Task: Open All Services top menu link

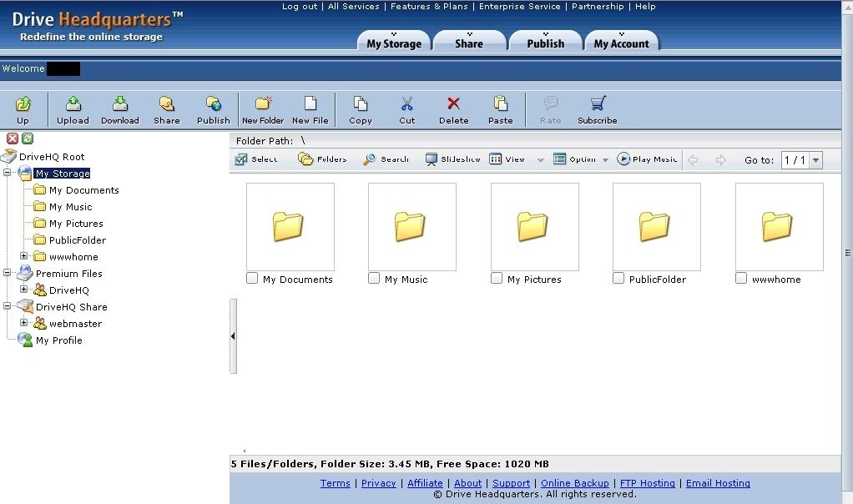Action: pos(354,7)
